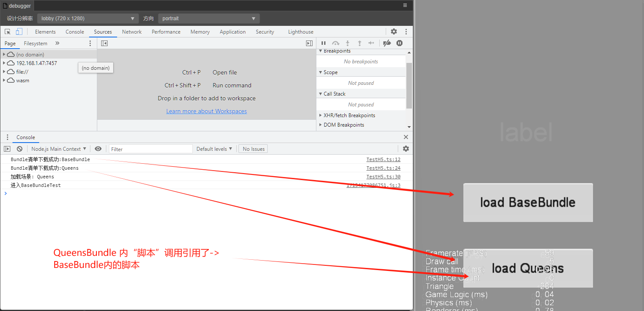Toggle the device toolbar icon
The image size is (644, 311).
coord(19,31)
